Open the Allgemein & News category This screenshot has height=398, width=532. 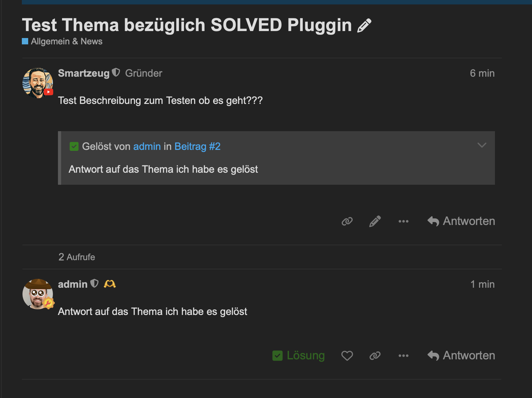pos(62,42)
